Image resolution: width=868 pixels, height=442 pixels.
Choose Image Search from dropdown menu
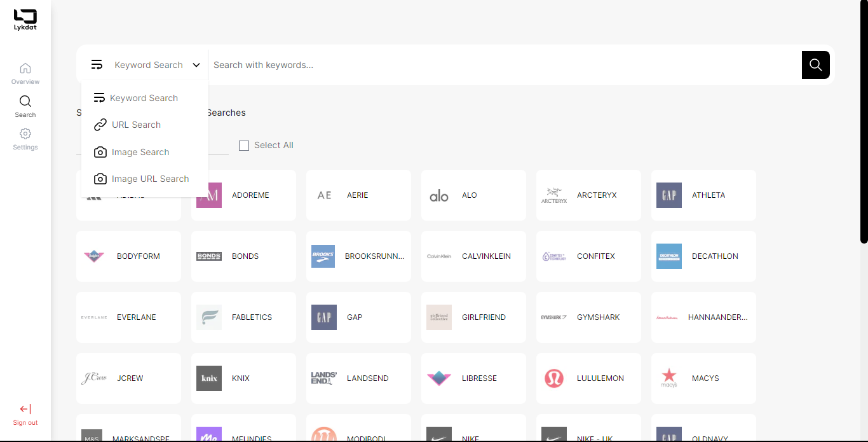[x=145, y=152]
